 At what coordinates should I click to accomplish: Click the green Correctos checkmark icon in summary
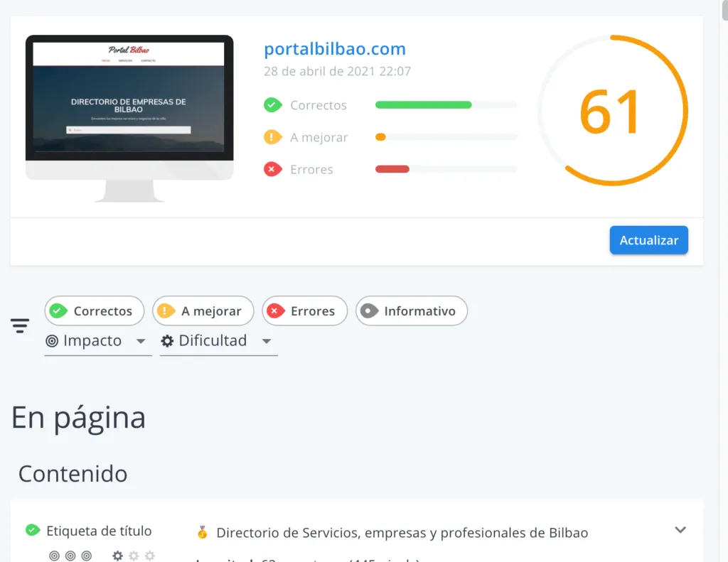272,105
